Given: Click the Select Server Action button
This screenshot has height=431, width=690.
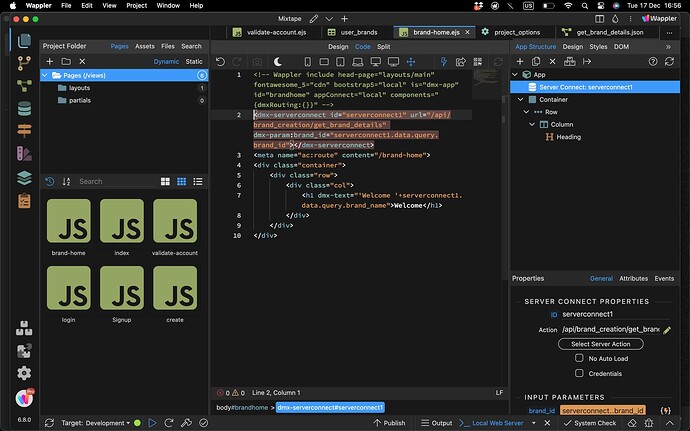Looking at the screenshot, I should (601, 344).
